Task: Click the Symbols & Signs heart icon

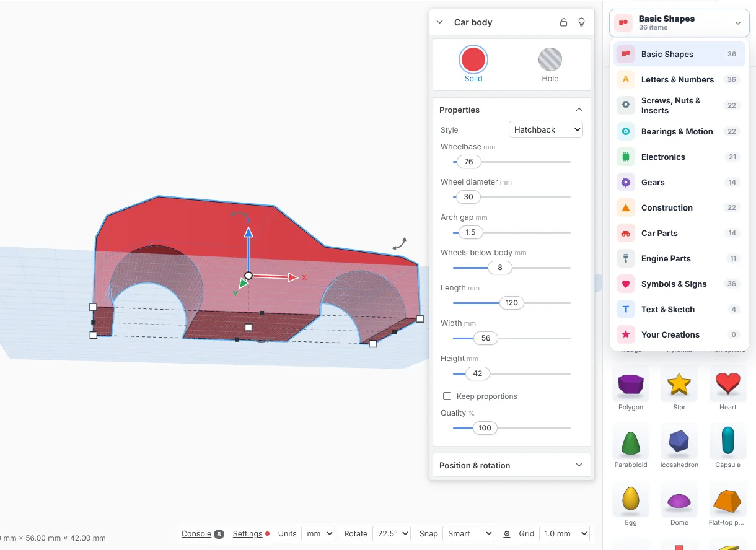Action: 626,284
